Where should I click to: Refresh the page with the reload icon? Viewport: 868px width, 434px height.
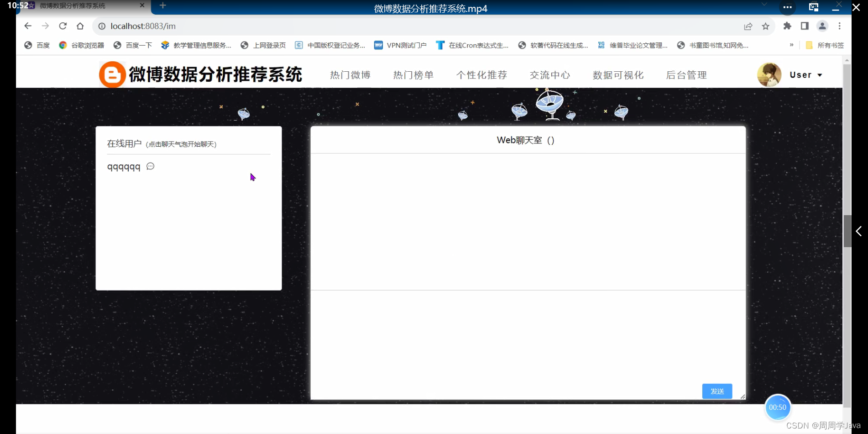click(63, 26)
